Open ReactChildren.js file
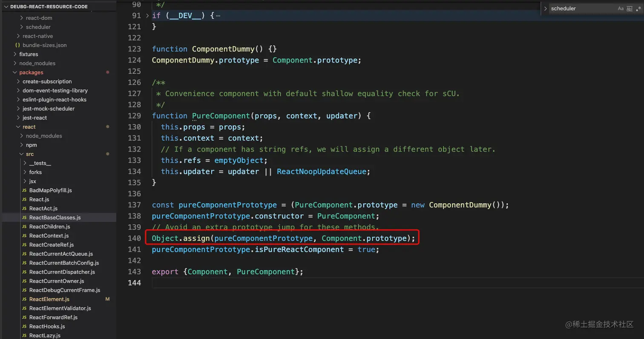Viewport: 644px width, 339px height. coord(49,227)
